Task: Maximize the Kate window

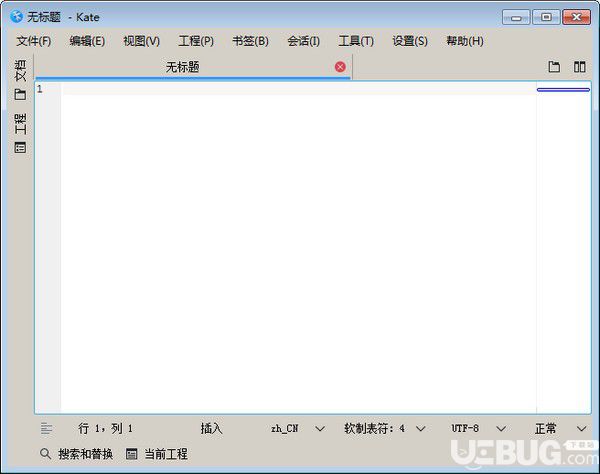Action: pyautogui.click(x=546, y=17)
